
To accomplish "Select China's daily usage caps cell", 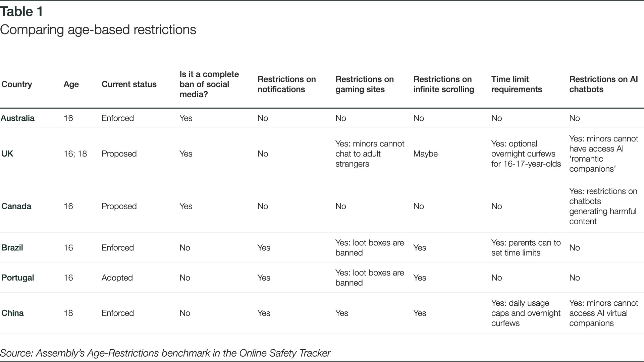I will click(x=526, y=313).
